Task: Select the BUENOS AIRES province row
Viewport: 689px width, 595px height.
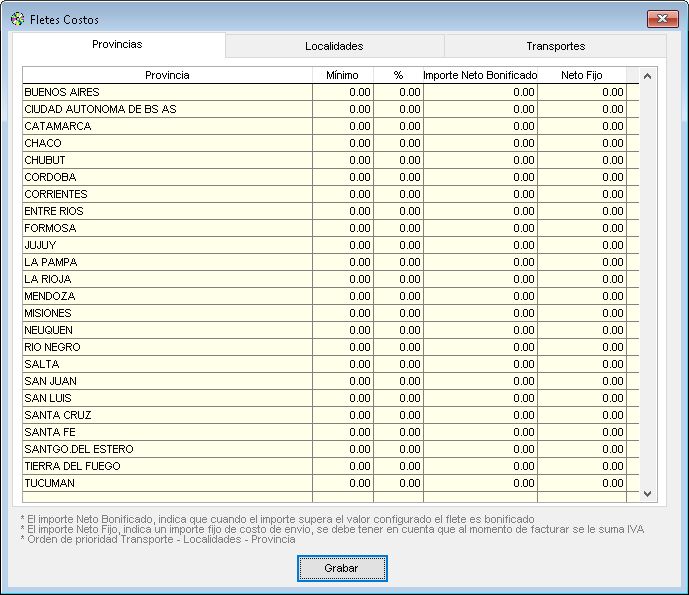Action: [167, 92]
